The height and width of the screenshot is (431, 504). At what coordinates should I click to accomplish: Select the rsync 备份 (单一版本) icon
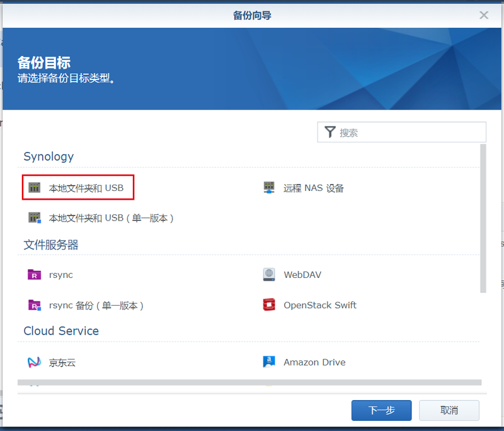pos(35,305)
